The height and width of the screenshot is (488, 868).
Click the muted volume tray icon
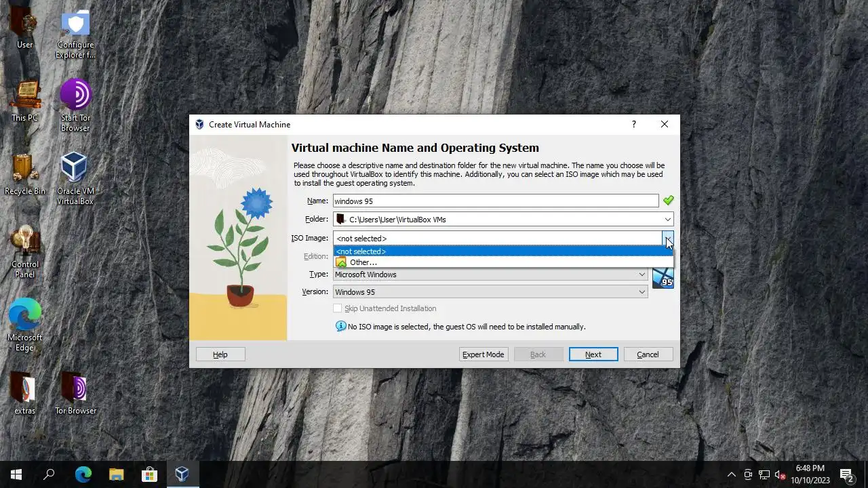tap(781, 474)
